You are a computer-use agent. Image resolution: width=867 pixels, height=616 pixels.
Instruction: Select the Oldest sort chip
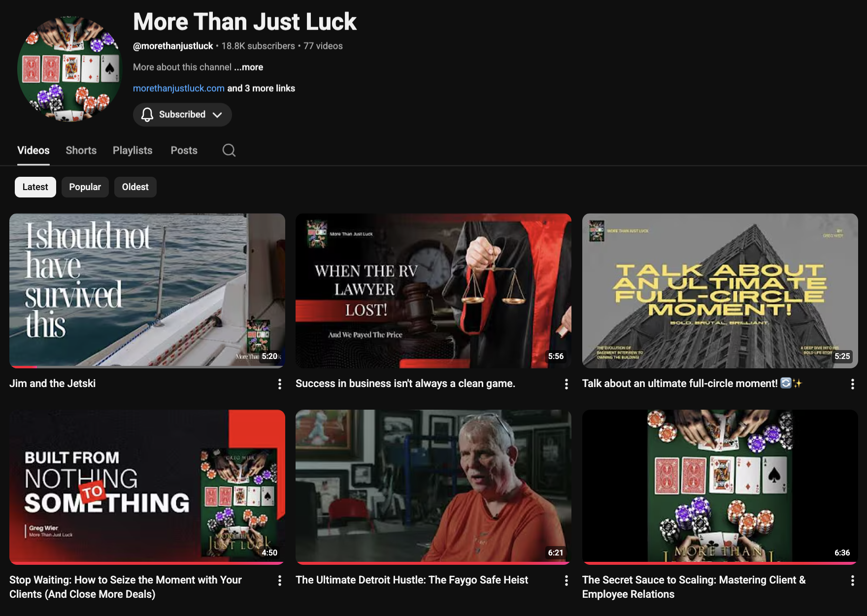tap(135, 187)
